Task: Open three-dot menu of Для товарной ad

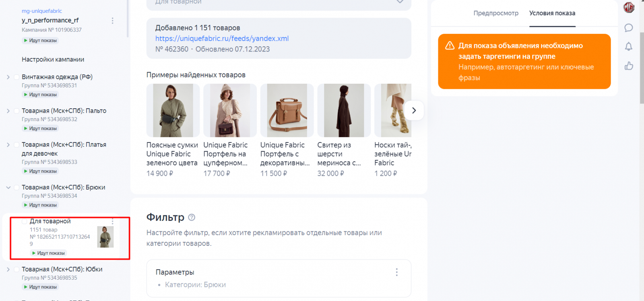Action: (112, 221)
